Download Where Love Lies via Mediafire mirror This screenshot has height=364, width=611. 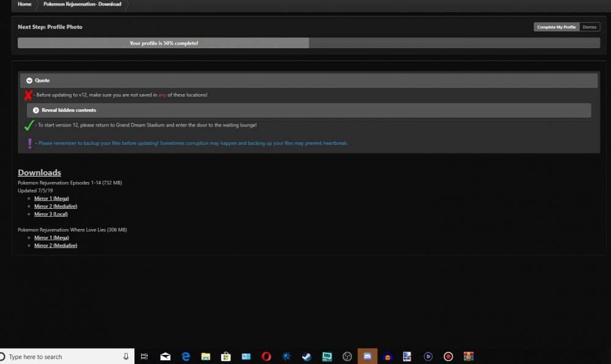click(56, 246)
